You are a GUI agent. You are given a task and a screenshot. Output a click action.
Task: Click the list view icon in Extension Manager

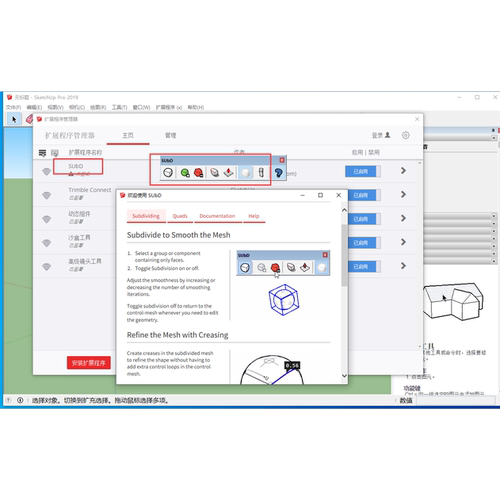pyautogui.click(x=42, y=153)
